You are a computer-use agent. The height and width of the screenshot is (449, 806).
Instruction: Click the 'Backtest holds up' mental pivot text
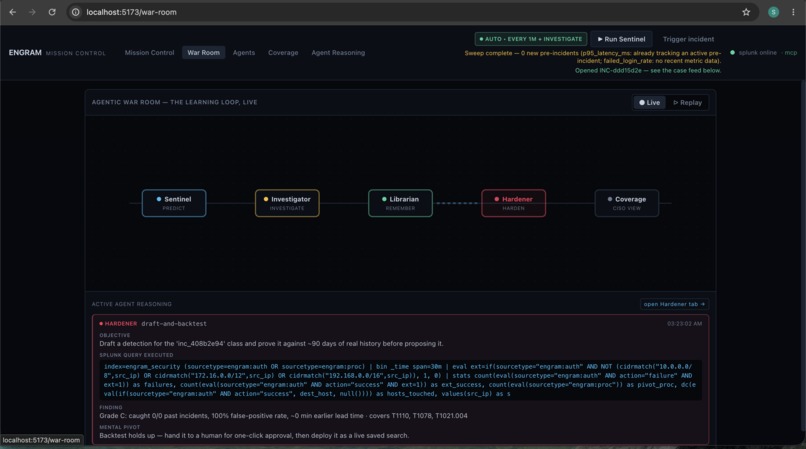click(254, 435)
